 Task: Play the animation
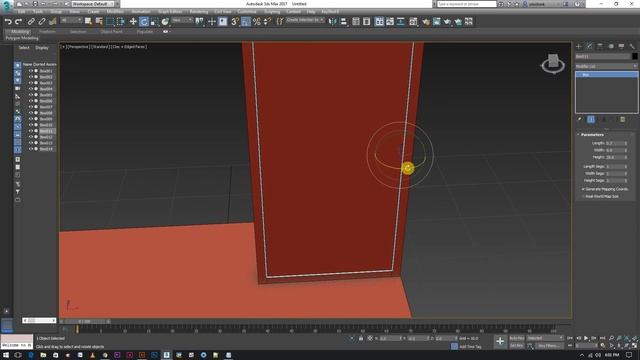(x=586, y=338)
